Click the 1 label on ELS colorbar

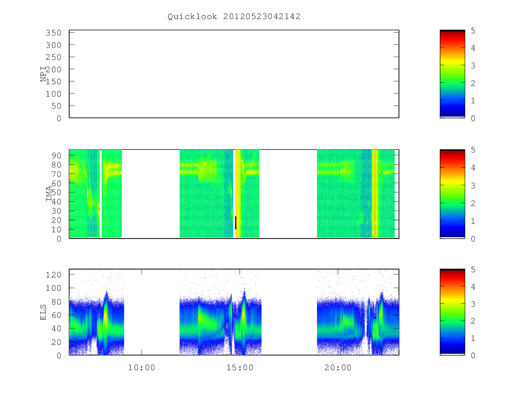point(473,338)
